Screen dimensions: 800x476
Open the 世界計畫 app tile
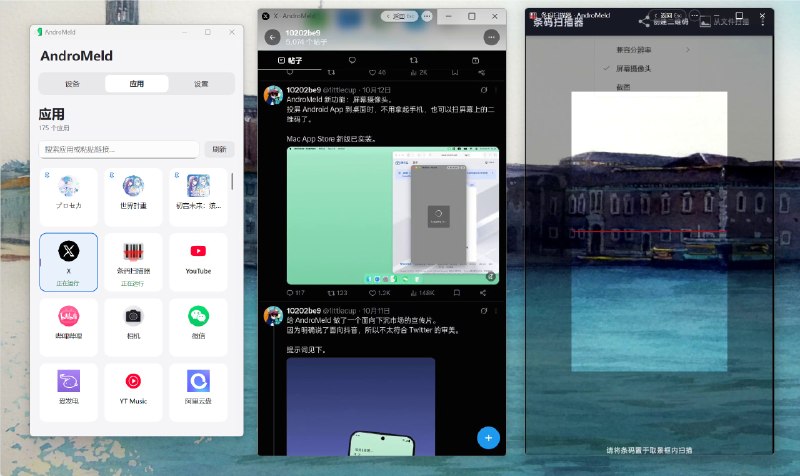(x=133, y=197)
